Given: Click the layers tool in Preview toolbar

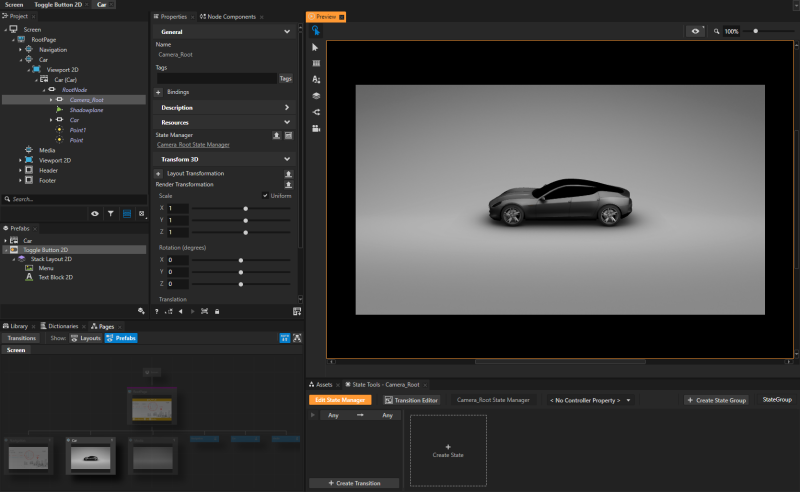Looking at the screenshot, I should coord(316,96).
